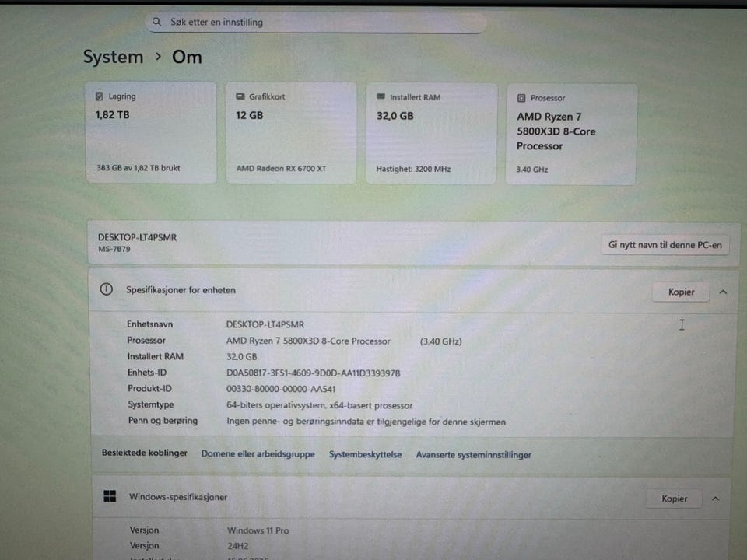Click the '32,0 GB' value in the Installert RAM row
Screen dimensions: 747x560
click(x=241, y=357)
